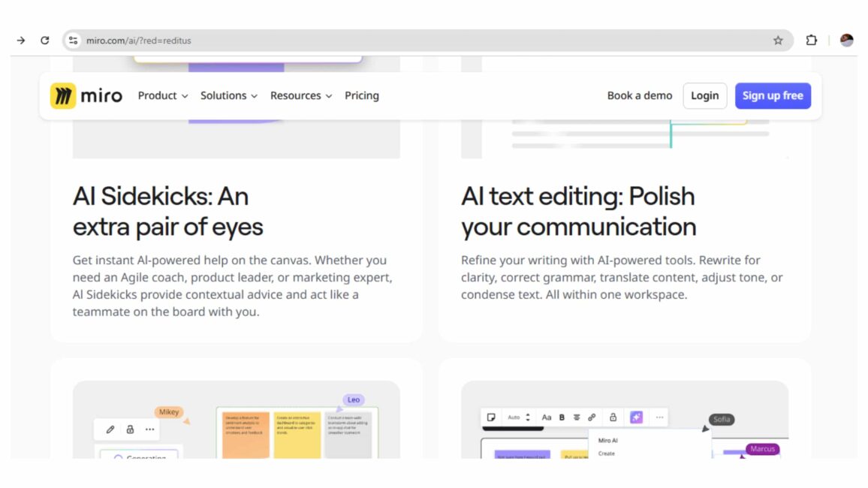Click the Leo cursor label

tap(353, 399)
